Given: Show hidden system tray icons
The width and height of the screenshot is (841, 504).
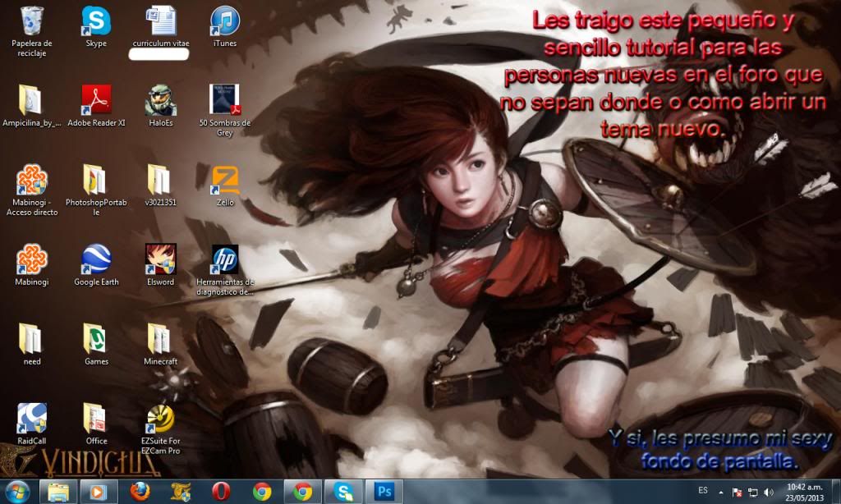Looking at the screenshot, I should coord(722,492).
